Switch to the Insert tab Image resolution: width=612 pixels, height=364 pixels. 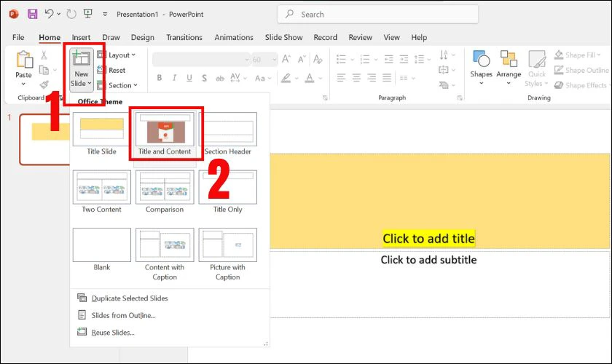[x=81, y=37]
